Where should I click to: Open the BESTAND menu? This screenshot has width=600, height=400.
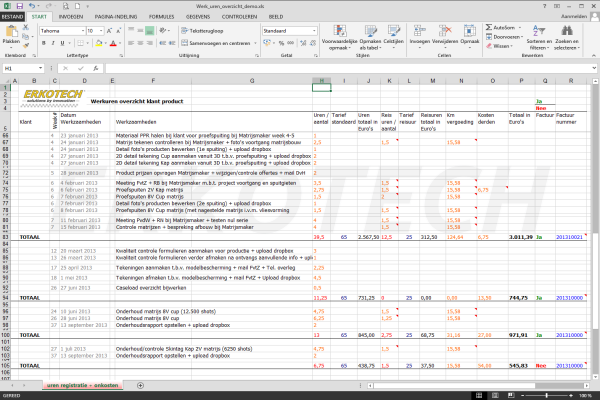[x=12, y=17]
